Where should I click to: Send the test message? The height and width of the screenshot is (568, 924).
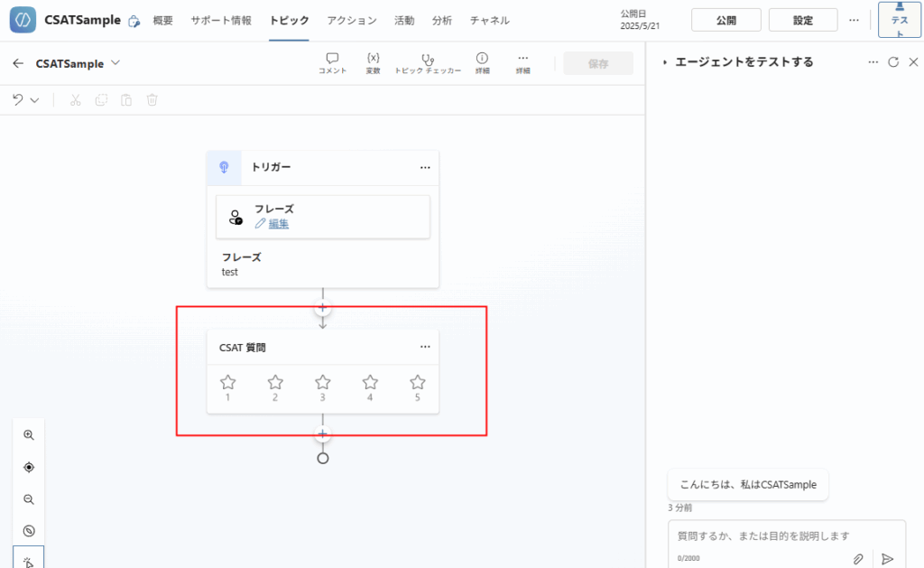coord(888,559)
